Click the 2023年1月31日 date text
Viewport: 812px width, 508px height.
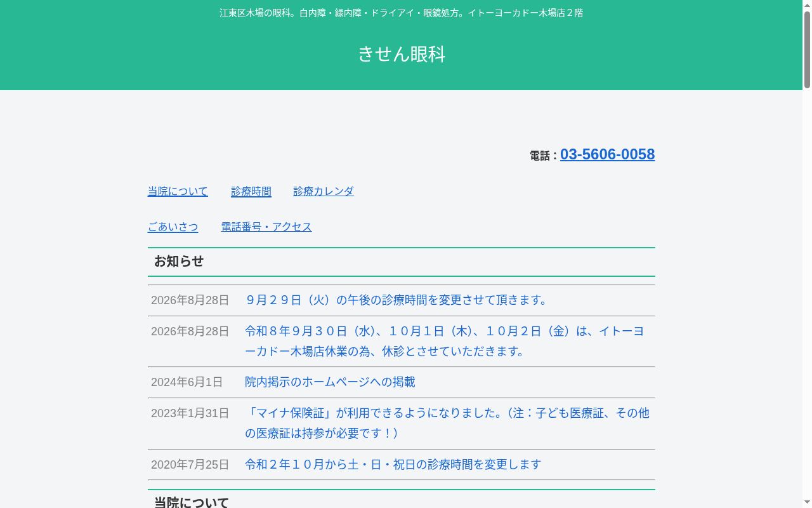190,413
